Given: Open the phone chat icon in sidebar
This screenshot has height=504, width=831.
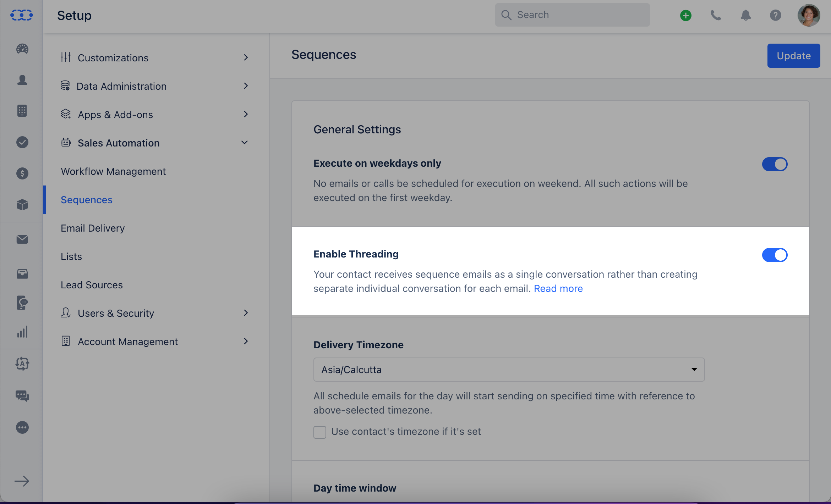Looking at the screenshot, I should 22,303.
